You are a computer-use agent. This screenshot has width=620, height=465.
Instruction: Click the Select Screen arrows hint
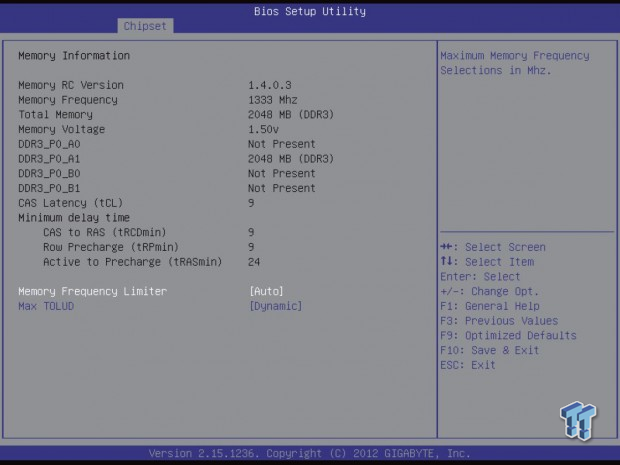pos(493,247)
